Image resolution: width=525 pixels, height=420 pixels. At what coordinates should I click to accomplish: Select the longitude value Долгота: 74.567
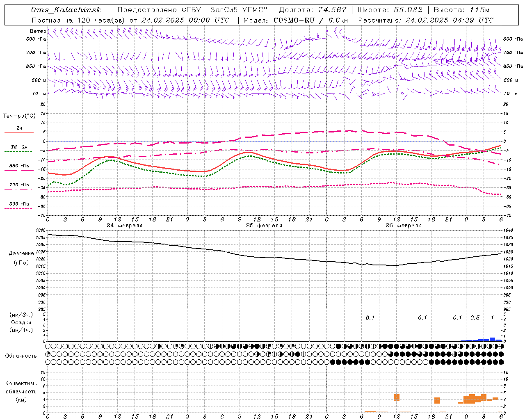(x=313, y=10)
